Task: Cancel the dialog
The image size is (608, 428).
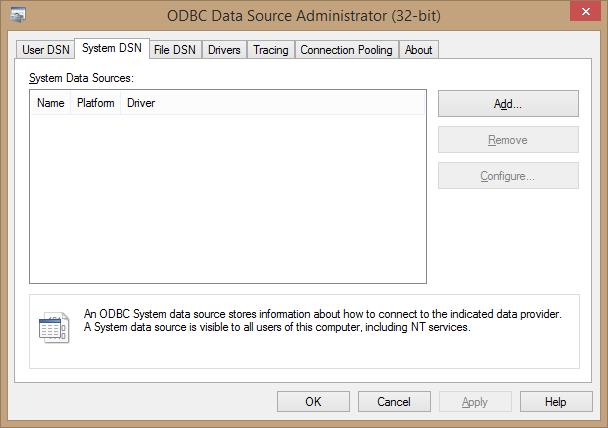Action: (x=394, y=402)
